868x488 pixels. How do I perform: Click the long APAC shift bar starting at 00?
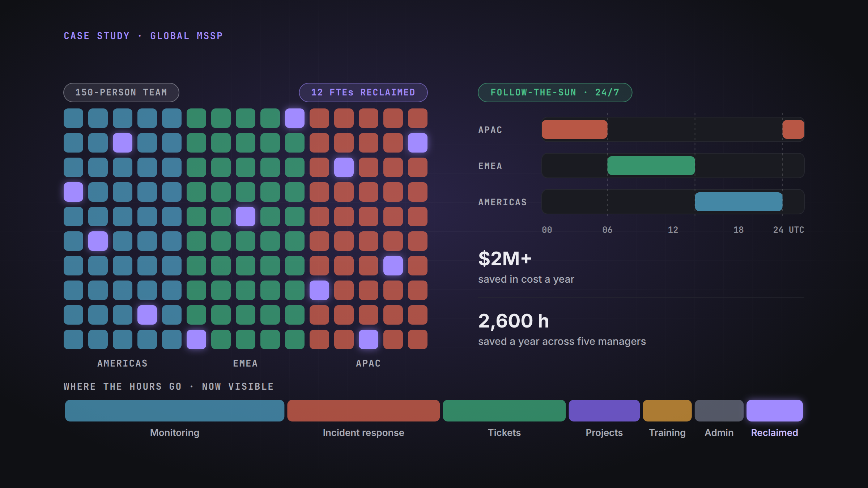[575, 129]
